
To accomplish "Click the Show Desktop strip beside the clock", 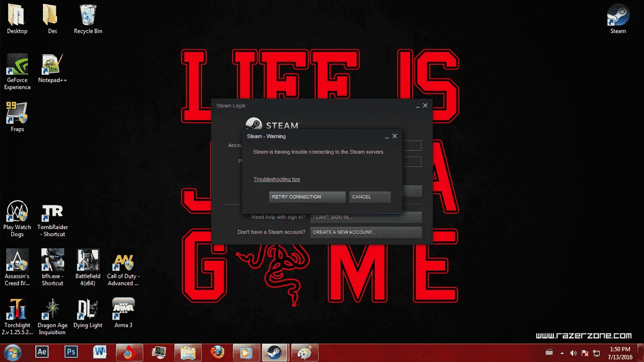I will pos(640,352).
